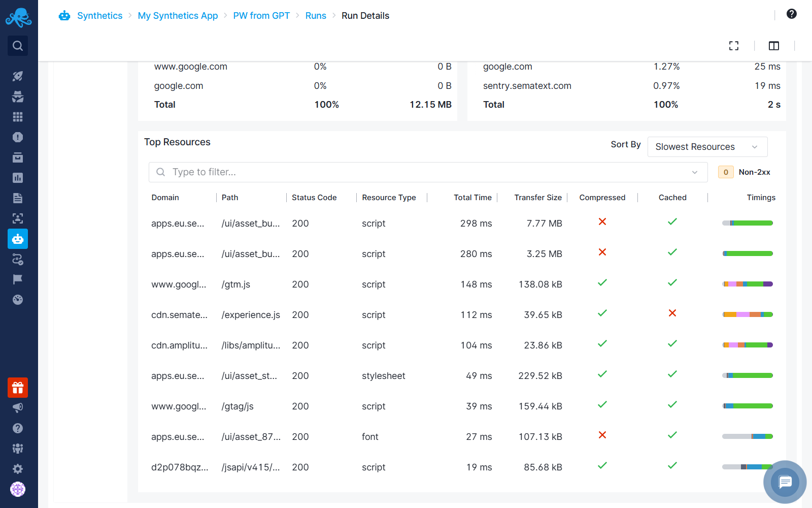This screenshot has height=508, width=812.
Task: Click the 138.08 kB transfer size
Action: 540,284
